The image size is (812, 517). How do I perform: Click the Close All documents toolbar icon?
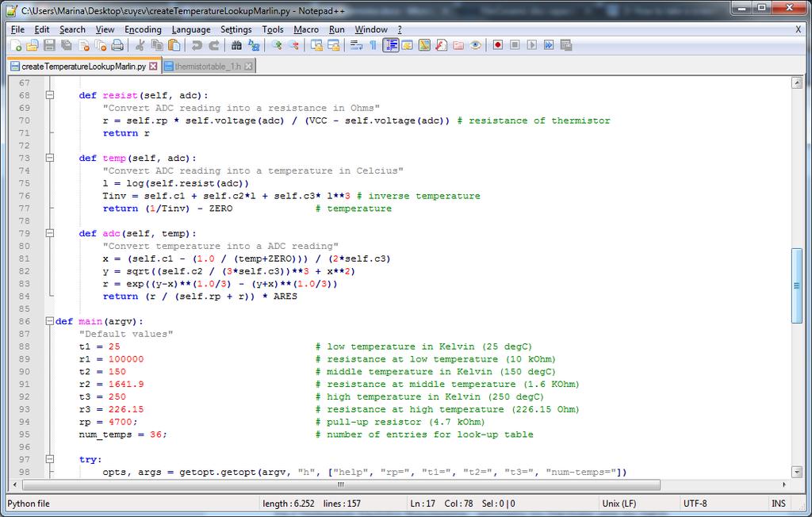(101, 45)
